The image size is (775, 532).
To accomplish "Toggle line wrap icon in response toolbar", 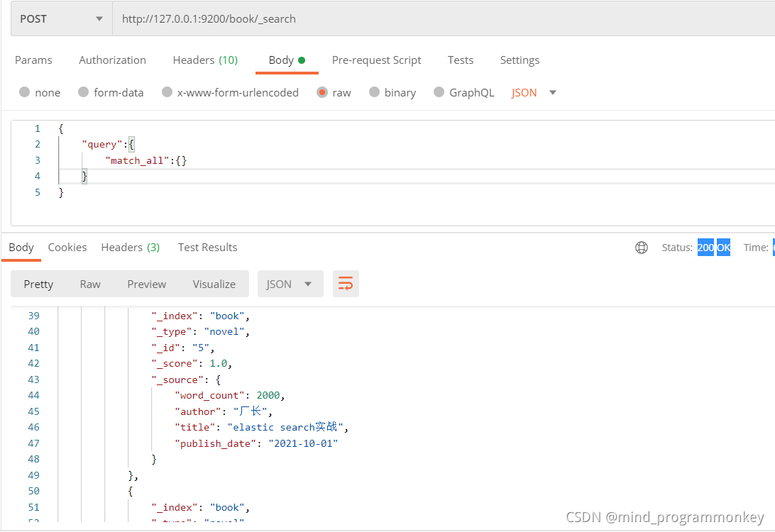I will click(x=346, y=284).
